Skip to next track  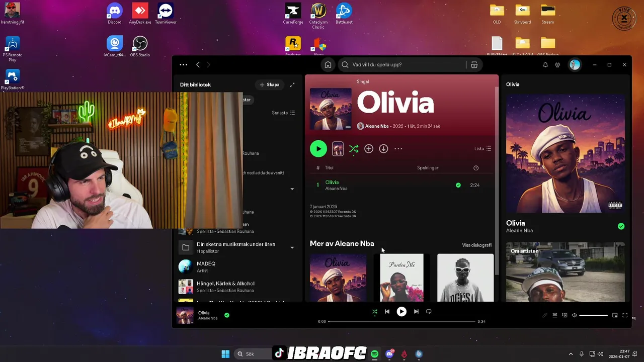point(416,312)
